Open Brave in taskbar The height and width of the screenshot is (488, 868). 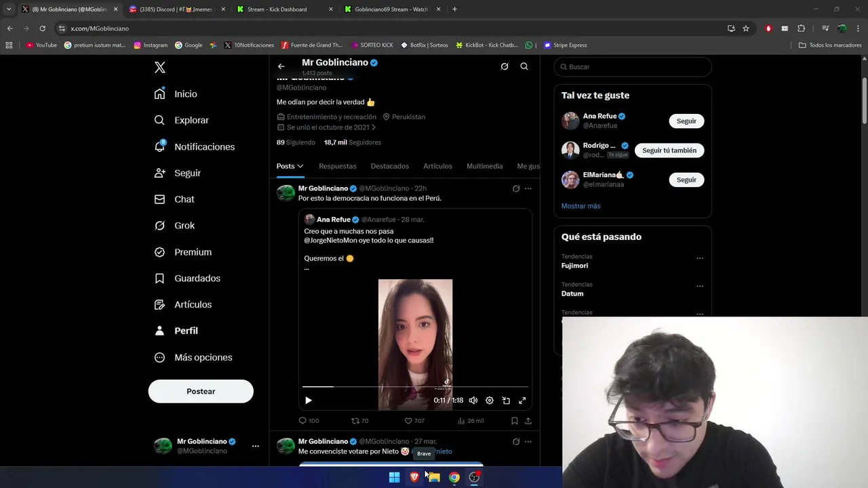click(414, 477)
